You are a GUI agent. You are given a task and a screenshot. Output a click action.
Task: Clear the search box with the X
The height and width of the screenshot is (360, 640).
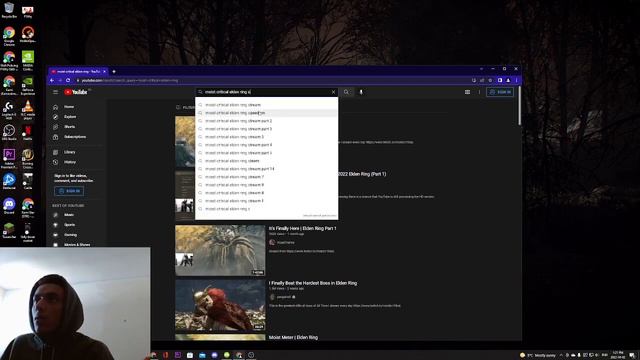point(333,92)
